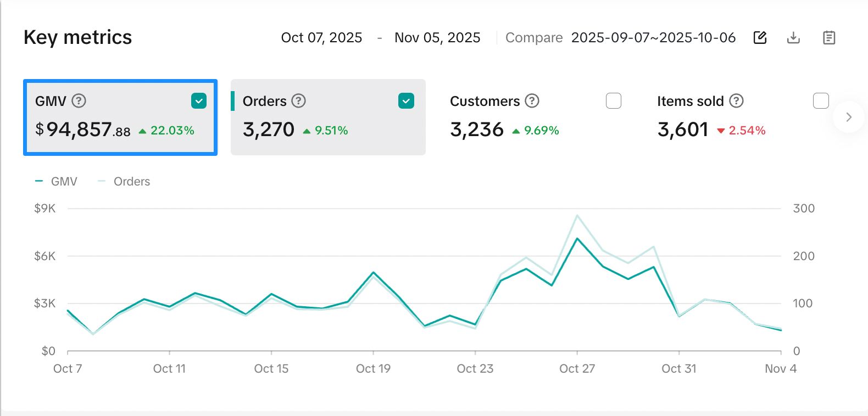This screenshot has width=868, height=416.
Task: Click the Oct 27 peak on chart
Action: point(577,238)
